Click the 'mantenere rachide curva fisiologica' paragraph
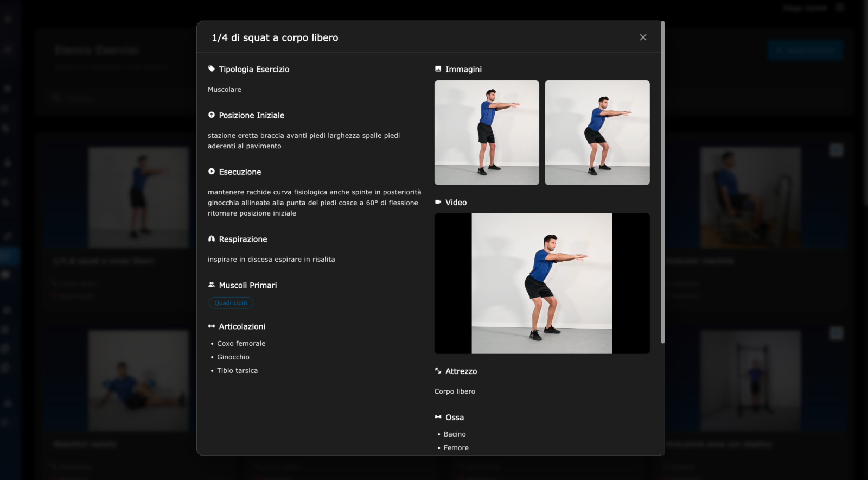Viewport: 868px width, 480px height. (x=315, y=203)
